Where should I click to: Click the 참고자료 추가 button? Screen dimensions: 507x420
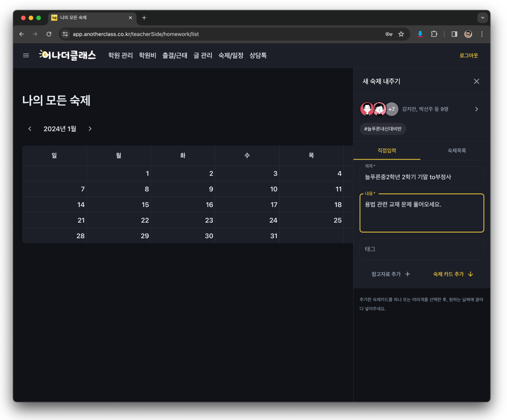pos(391,274)
